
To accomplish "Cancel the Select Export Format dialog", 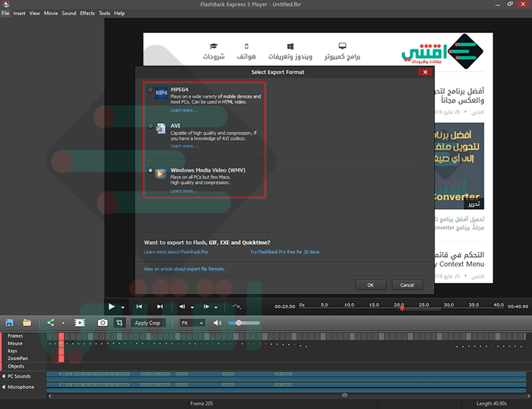I will click(407, 285).
